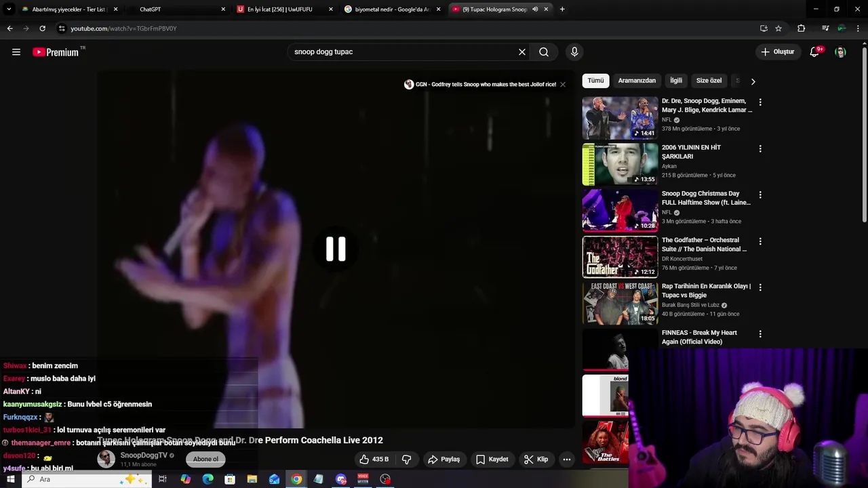Dislike the video with thumbs down
The width and height of the screenshot is (868, 488).
406,459
